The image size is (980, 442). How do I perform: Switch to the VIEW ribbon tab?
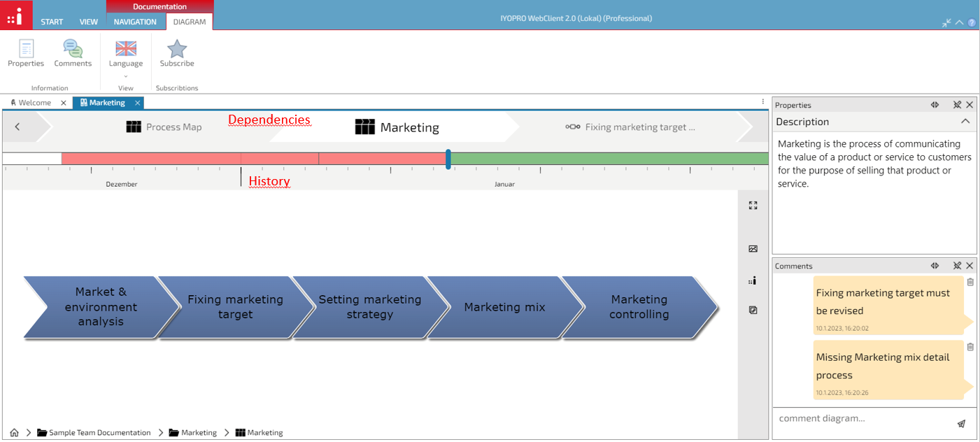point(89,22)
